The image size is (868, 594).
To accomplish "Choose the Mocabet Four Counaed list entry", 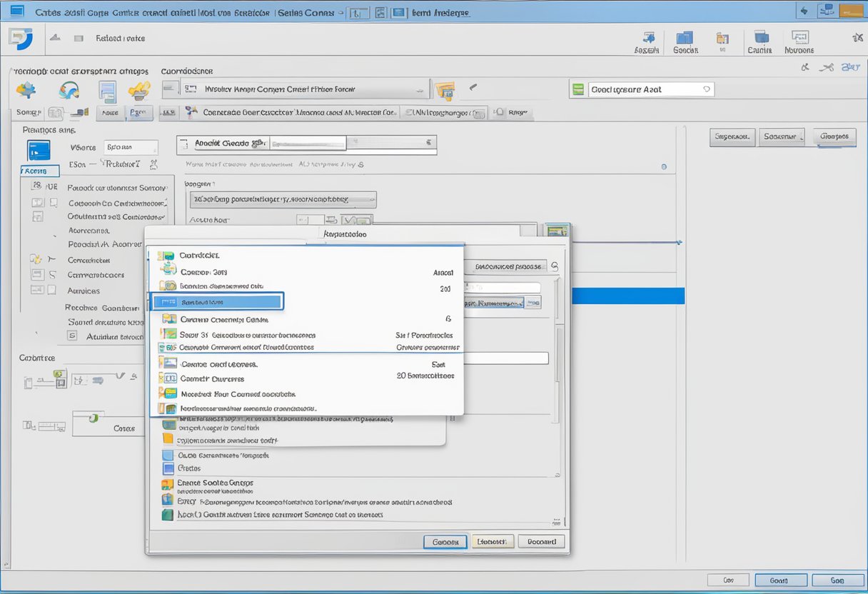I will 238,394.
